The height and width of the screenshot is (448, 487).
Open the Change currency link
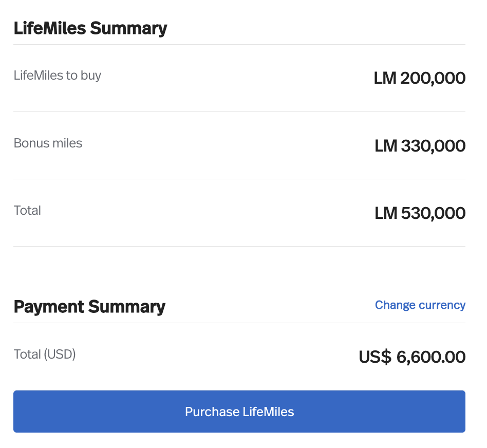[420, 305]
